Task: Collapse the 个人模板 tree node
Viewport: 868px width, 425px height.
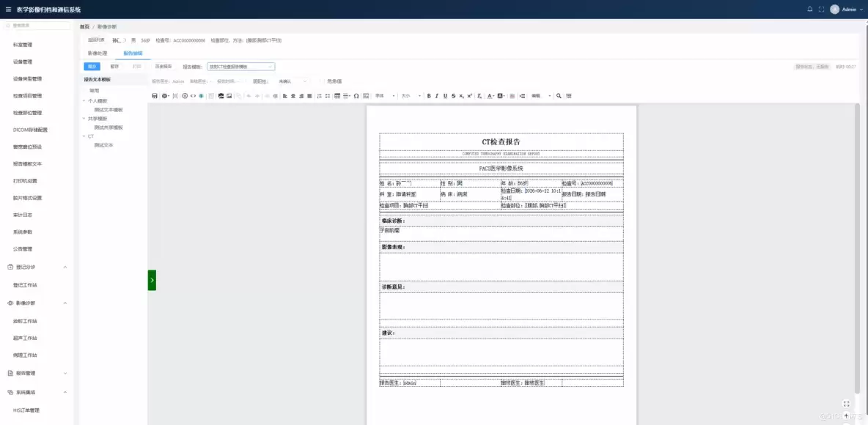Action: (84, 100)
